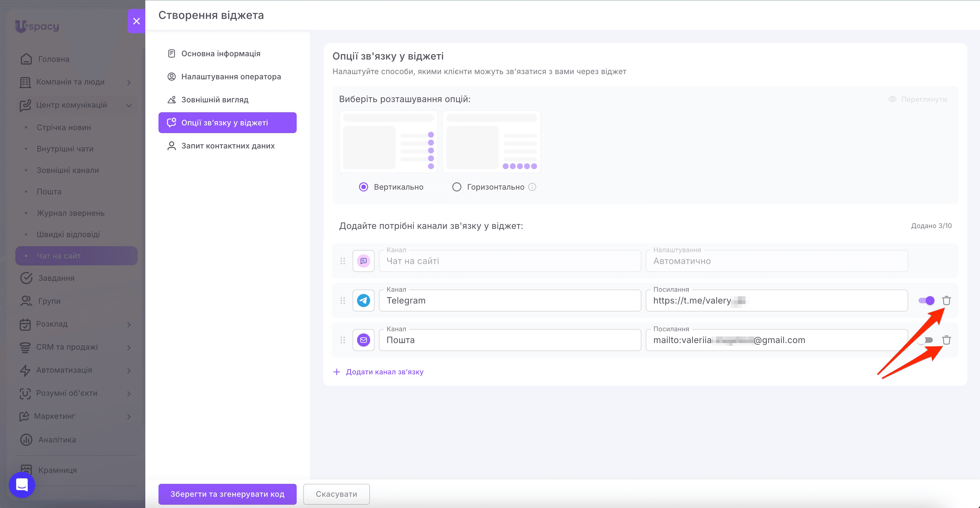Expand the Розклад chevron
Viewport: 980px width, 508px height.
click(129, 324)
